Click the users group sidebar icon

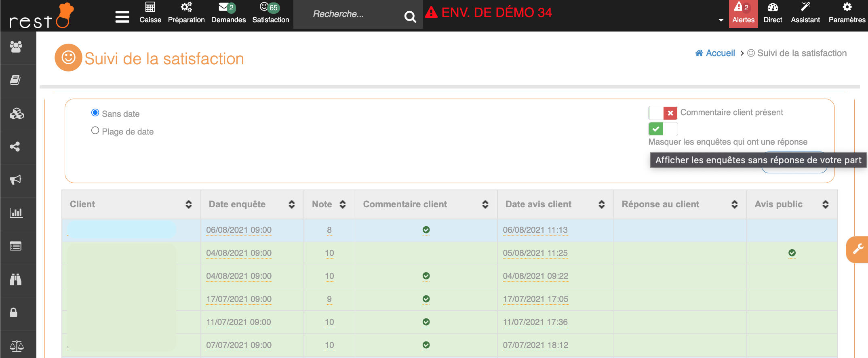[x=16, y=47]
